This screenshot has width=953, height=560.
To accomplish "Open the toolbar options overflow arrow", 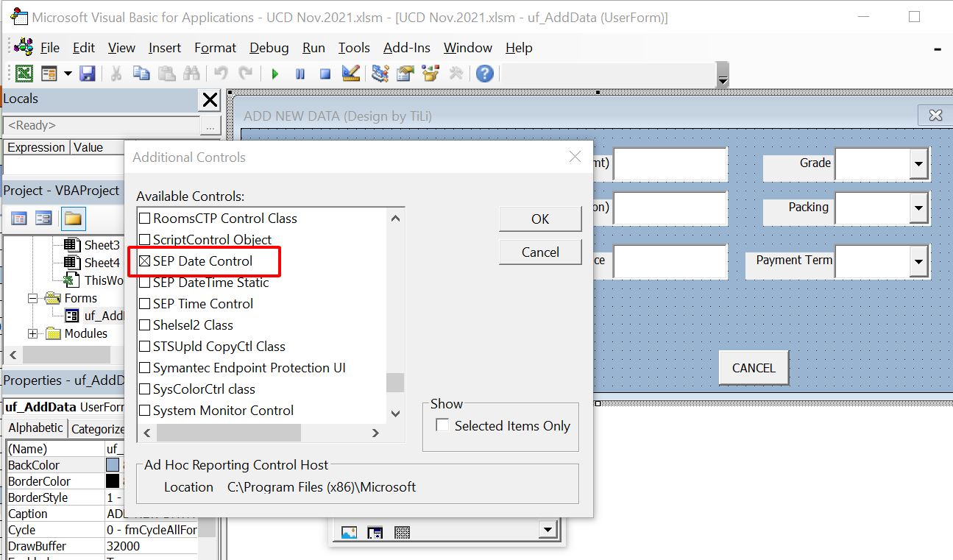I will pos(723,77).
